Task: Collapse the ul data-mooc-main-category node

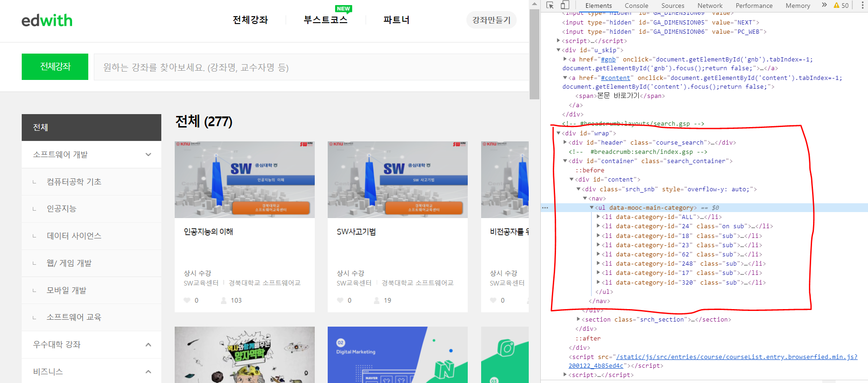Action: 592,207
